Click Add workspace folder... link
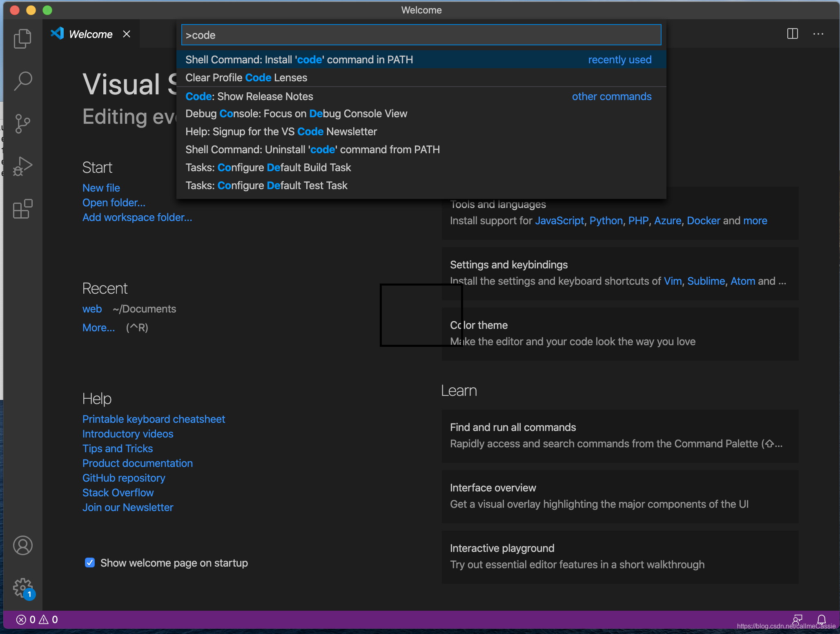The width and height of the screenshot is (840, 634). click(x=137, y=217)
